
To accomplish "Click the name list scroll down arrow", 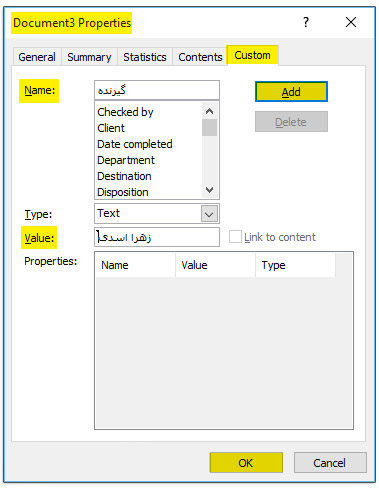I will [x=209, y=190].
